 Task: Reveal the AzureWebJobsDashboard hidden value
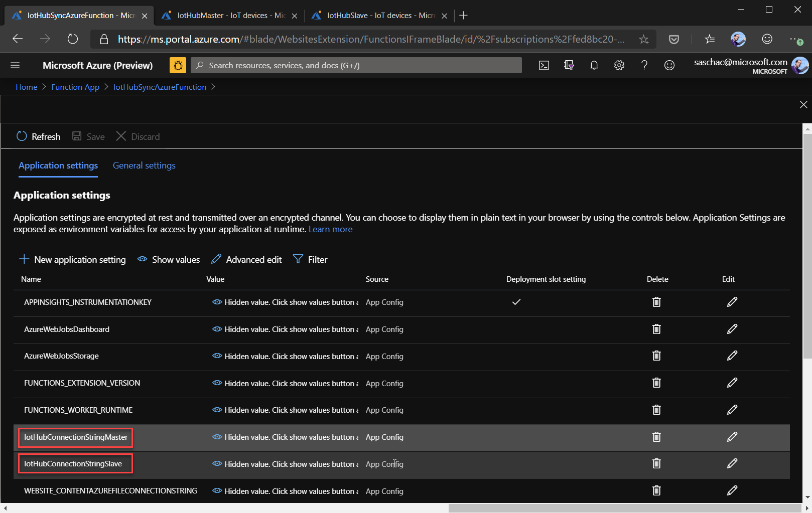tap(217, 329)
